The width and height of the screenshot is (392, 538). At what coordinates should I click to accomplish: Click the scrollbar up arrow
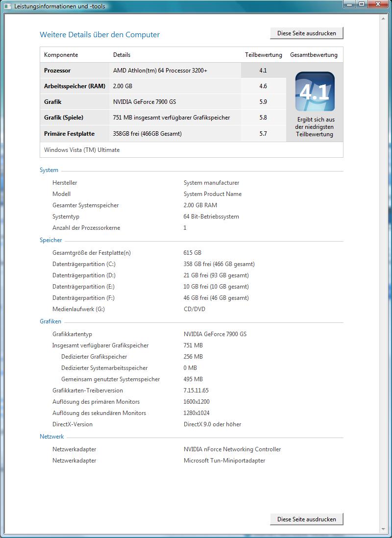(383, 19)
